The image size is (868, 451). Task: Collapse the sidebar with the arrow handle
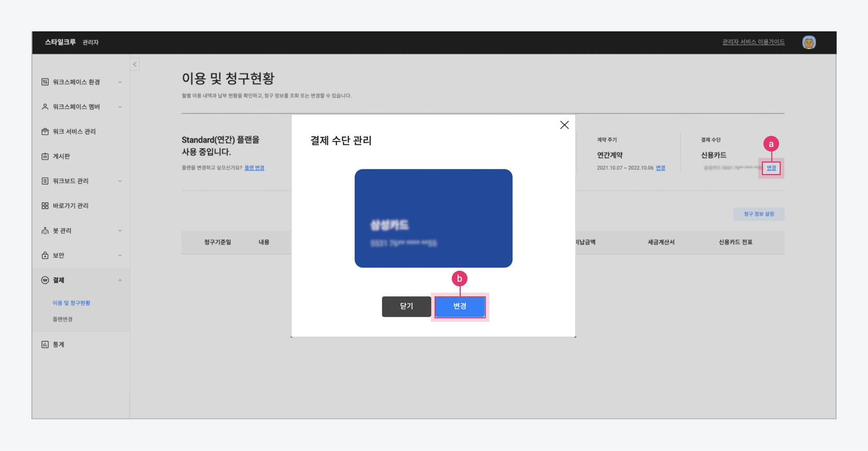tap(135, 64)
